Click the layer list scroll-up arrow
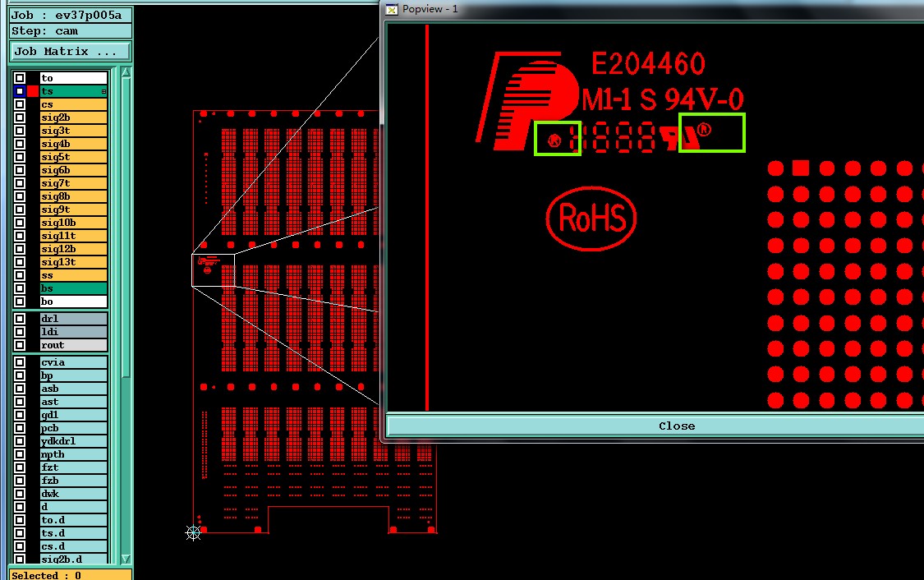The width and height of the screenshot is (924, 580). click(x=126, y=72)
